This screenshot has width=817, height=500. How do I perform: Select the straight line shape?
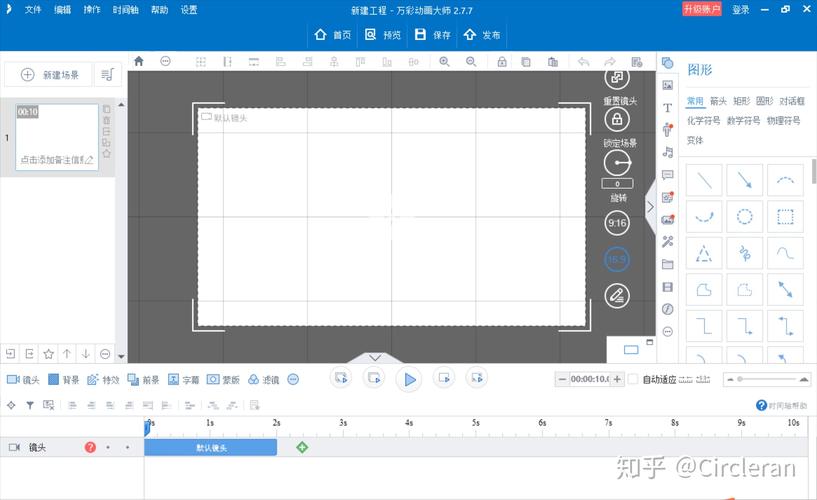click(x=704, y=180)
